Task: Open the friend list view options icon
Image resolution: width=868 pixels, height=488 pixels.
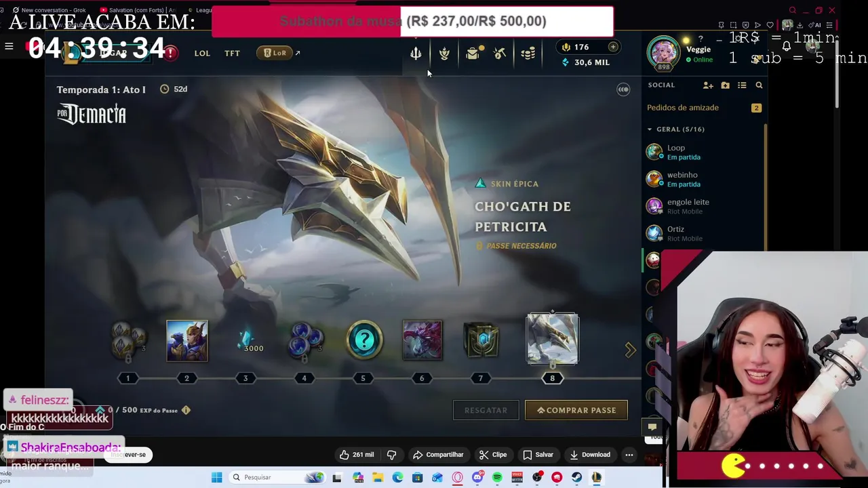Action: coord(742,85)
